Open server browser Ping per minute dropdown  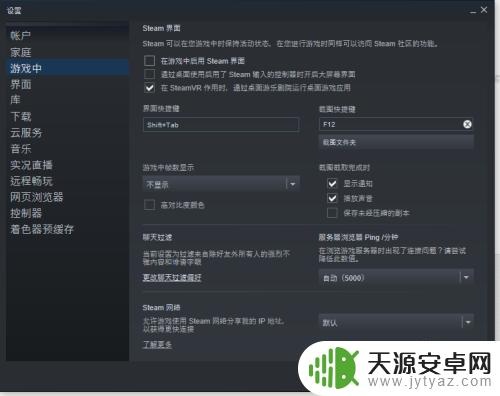coord(396,277)
